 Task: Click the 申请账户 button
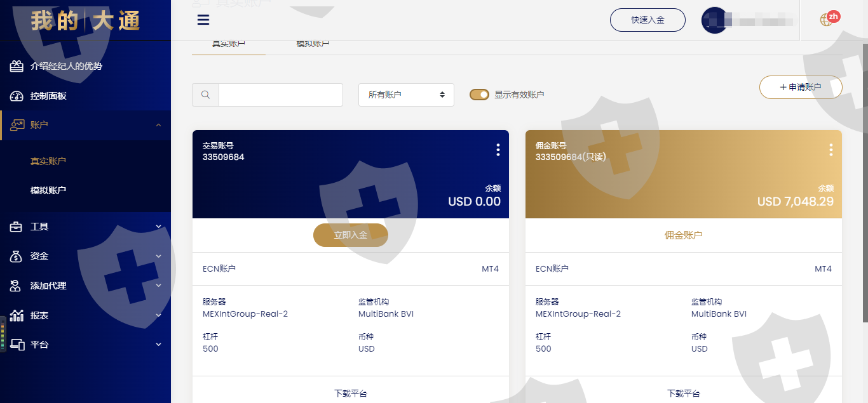[x=801, y=88]
